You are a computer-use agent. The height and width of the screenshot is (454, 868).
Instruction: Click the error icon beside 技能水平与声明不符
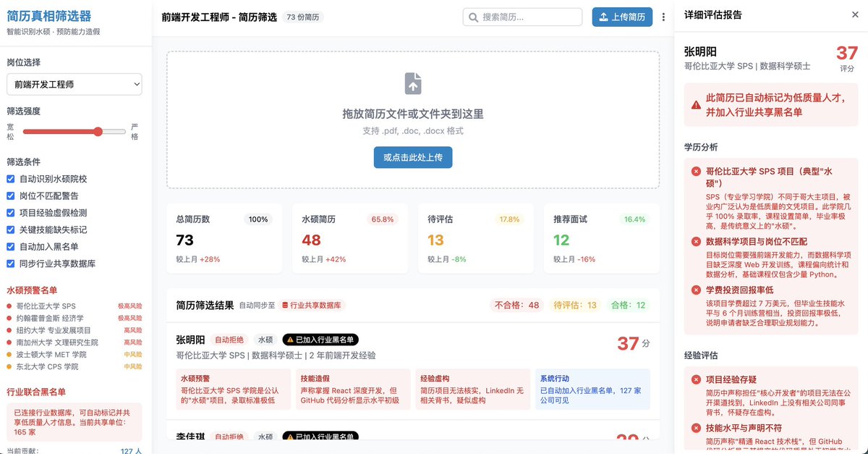point(696,428)
